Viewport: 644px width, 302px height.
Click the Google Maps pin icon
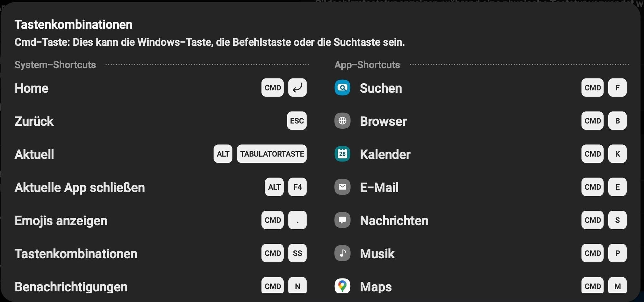click(x=342, y=286)
